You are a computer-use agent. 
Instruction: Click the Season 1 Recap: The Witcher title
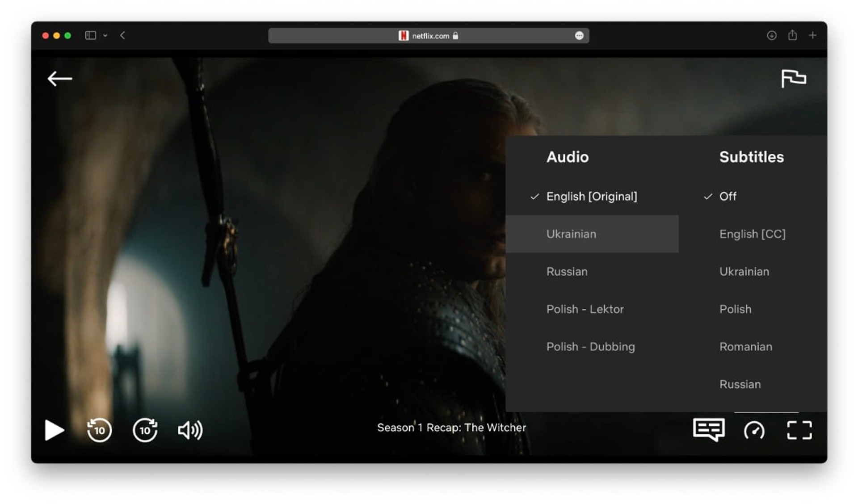click(x=451, y=428)
